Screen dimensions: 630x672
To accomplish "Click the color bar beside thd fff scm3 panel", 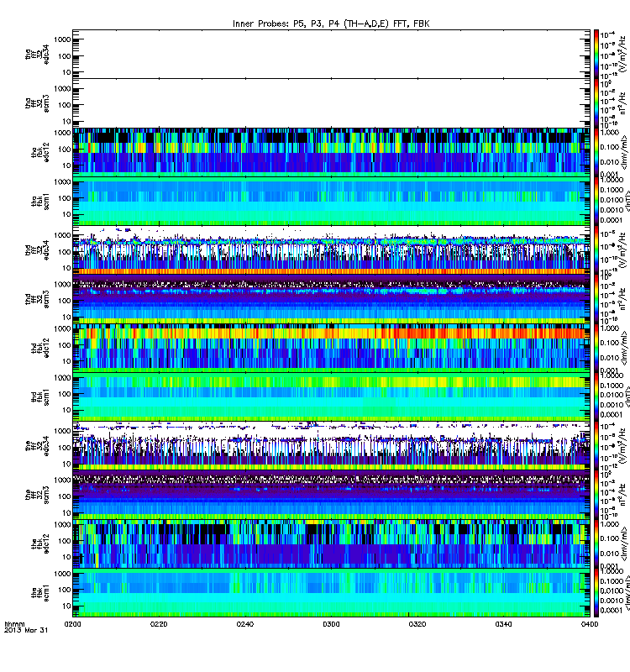I will point(596,299).
